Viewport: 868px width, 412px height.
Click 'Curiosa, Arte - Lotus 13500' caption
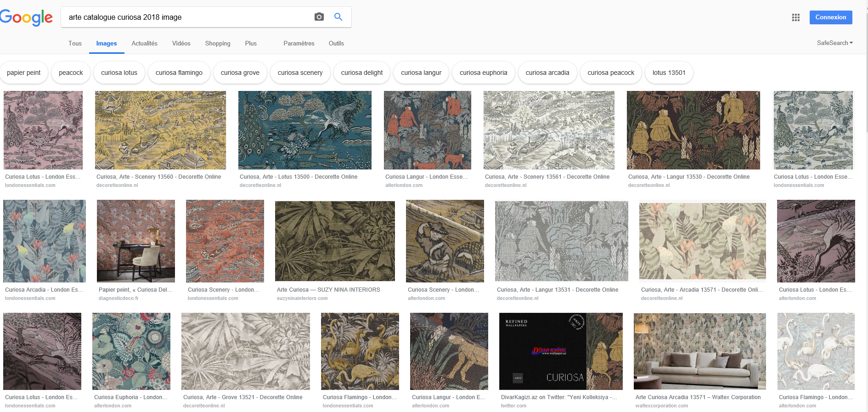point(299,177)
